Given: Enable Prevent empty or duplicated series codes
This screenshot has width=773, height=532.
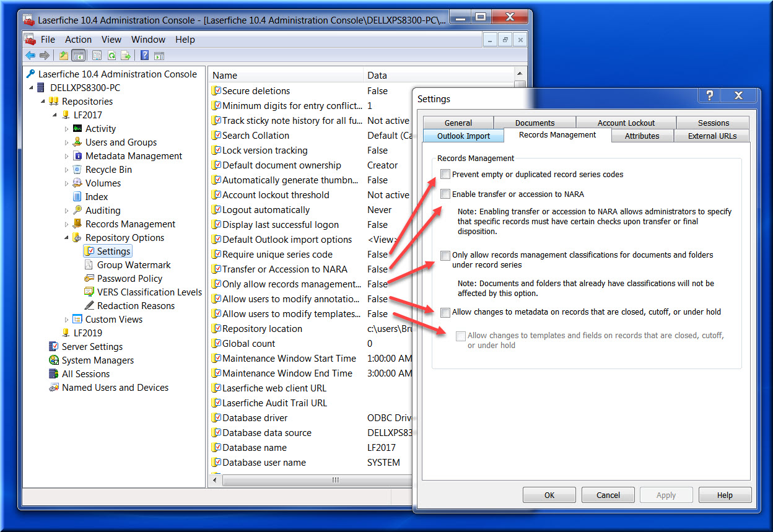Looking at the screenshot, I should pyautogui.click(x=445, y=175).
